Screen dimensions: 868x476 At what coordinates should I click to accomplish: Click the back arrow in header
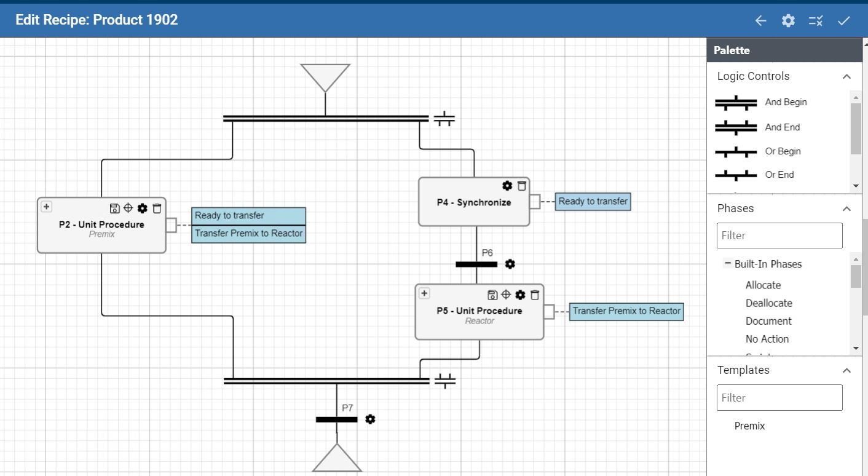(x=760, y=21)
